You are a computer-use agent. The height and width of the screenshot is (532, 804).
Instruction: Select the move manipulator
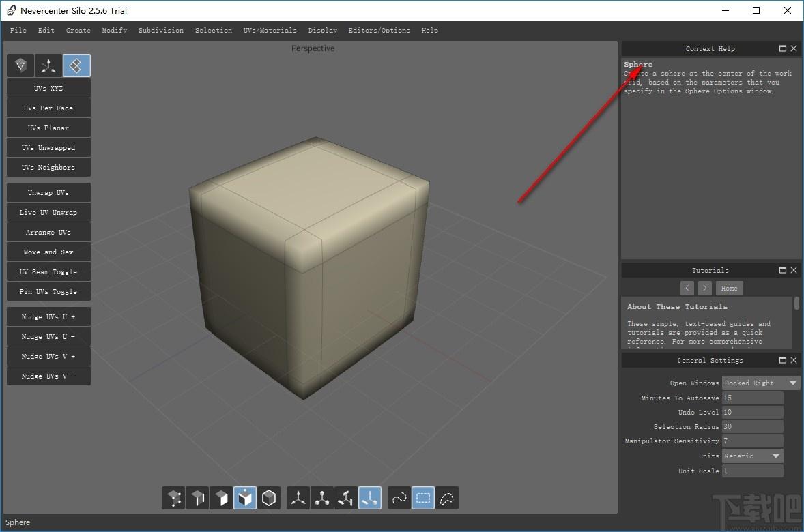298,498
